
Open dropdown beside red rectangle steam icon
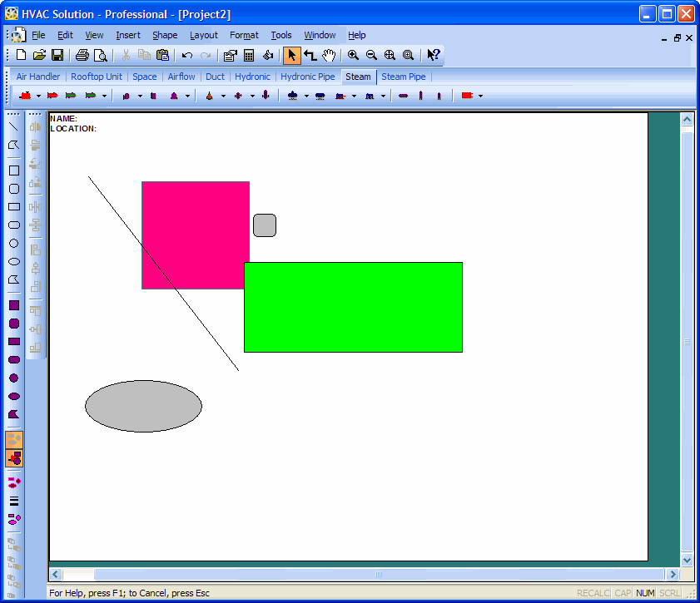pyautogui.click(x=480, y=96)
